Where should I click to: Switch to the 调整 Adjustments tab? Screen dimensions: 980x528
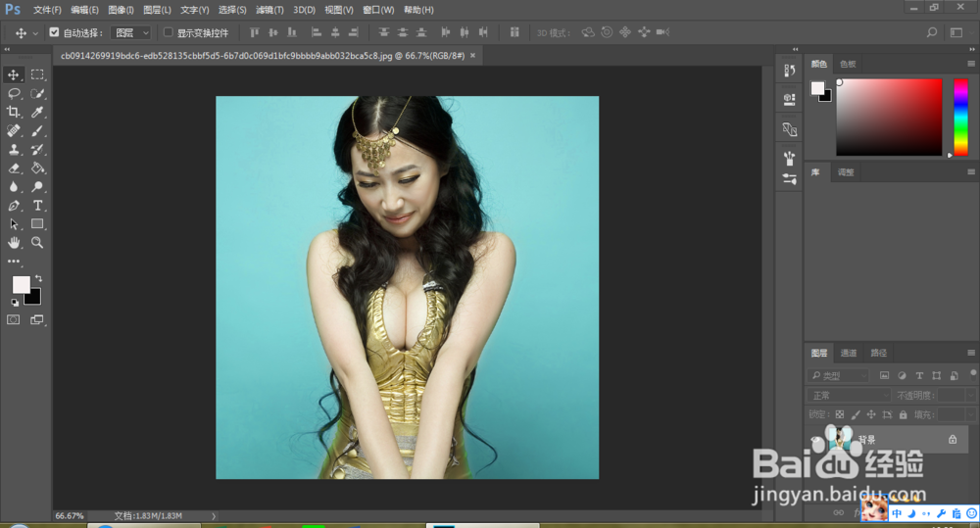point(846,172)
